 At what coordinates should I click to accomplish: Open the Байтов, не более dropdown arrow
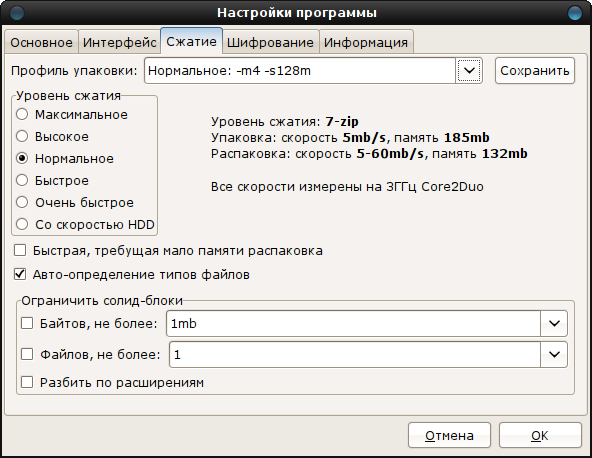554,323
